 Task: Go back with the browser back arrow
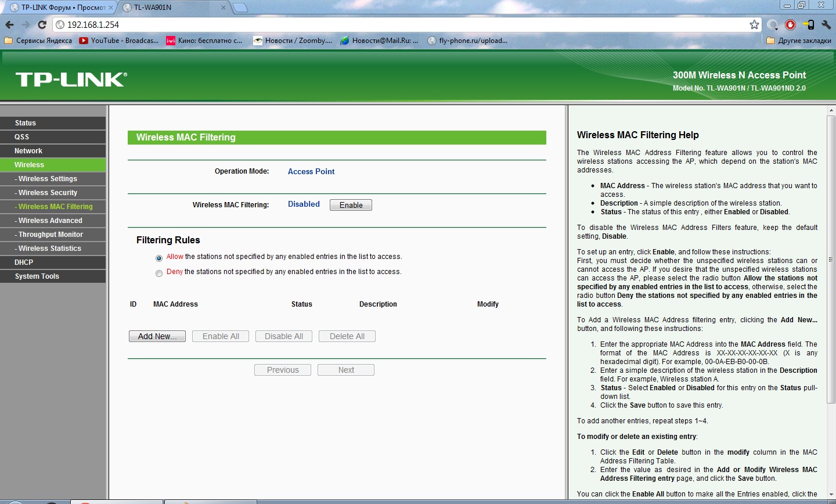9,25
